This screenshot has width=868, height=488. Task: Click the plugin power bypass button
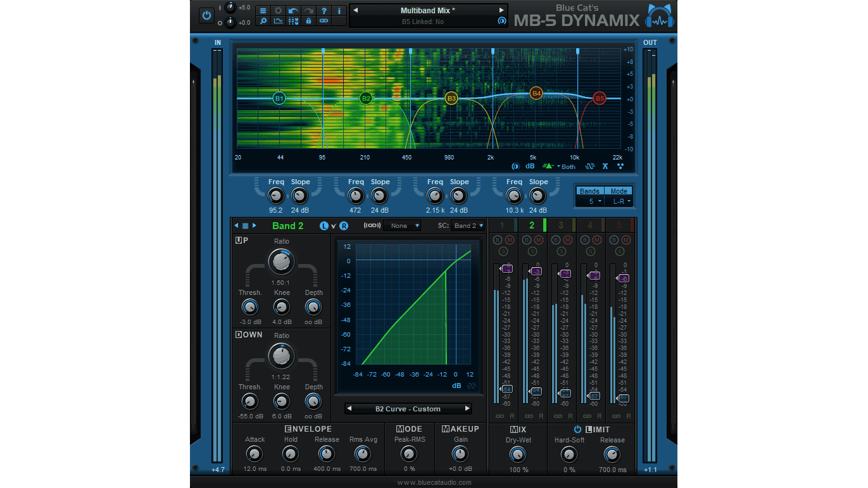coord(206,16)
